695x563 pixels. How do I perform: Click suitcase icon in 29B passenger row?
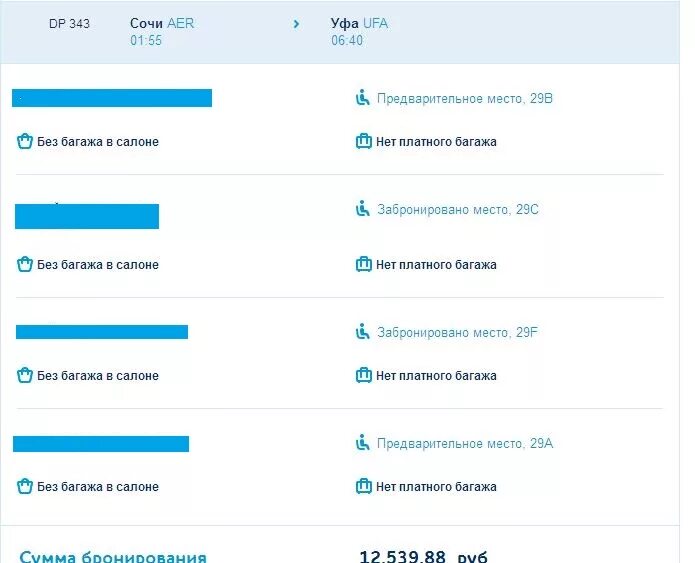click(363, 141)
